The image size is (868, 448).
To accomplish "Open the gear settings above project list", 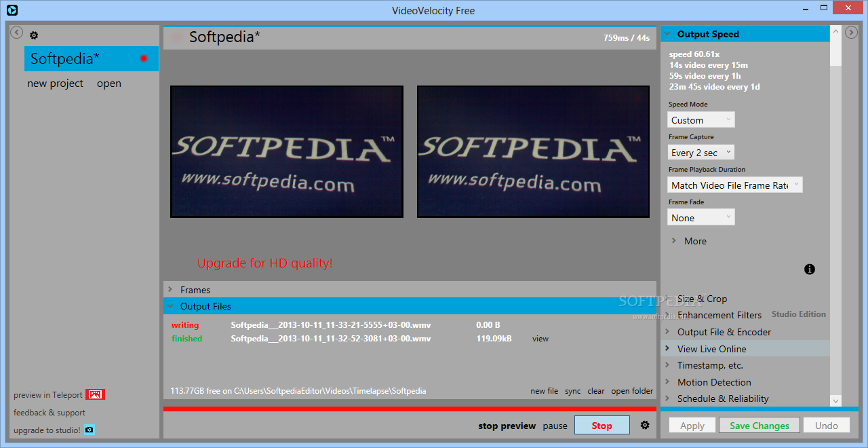I will coord(34,35).
